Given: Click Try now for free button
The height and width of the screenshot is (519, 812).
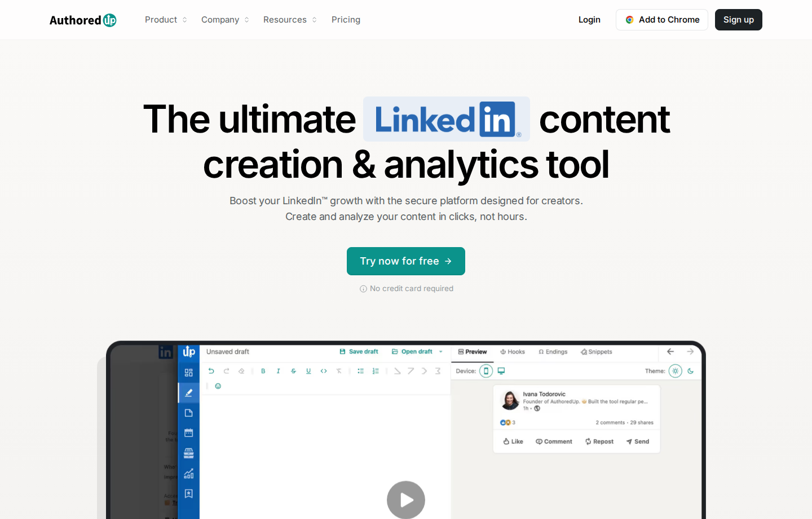Looking at the screenshot, I should (x=406, y=261).
